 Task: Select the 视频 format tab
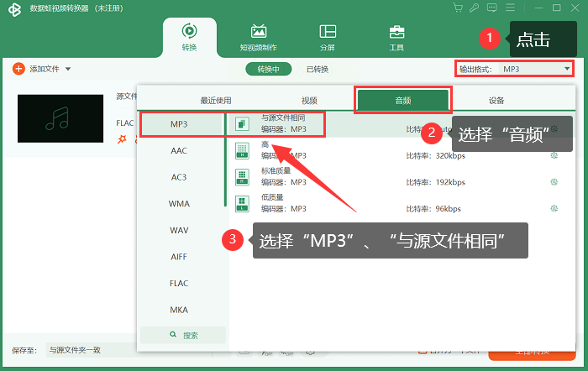tap(309, 101)
